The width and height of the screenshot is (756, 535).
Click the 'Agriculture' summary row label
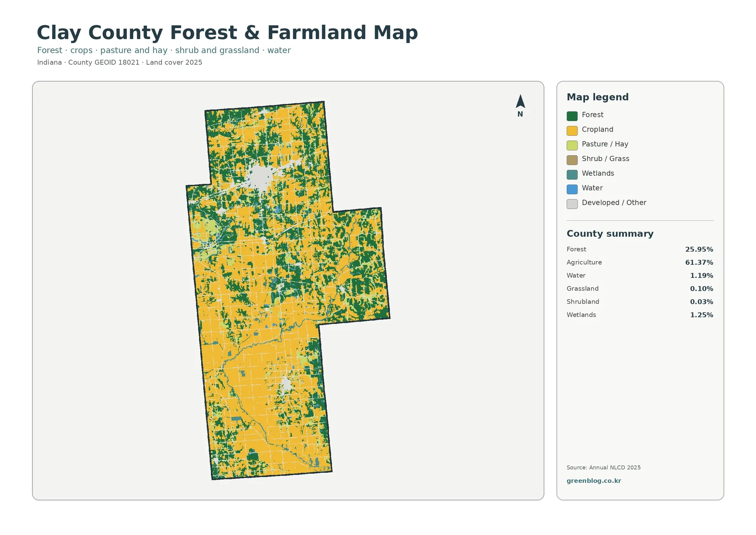pos(584,262)
